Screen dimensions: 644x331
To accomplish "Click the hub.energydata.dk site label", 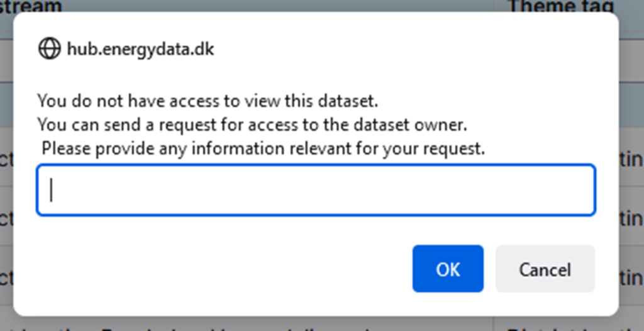I will pyautogui.click(x=140, y=48).
